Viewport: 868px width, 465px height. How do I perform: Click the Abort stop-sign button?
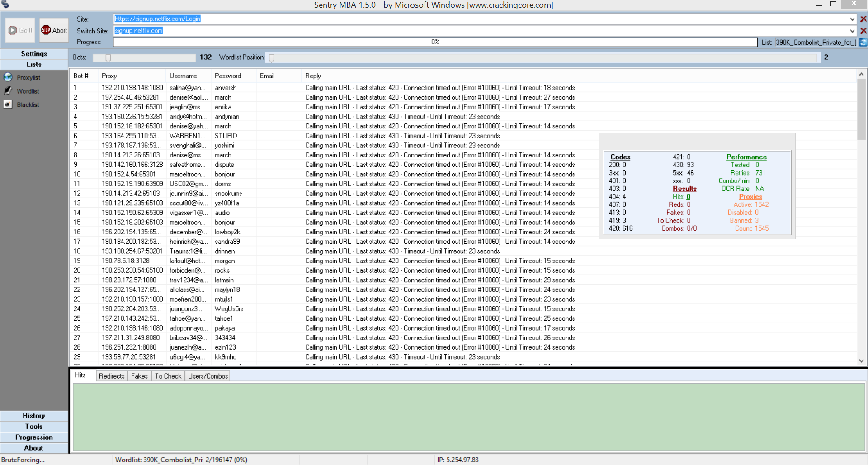pyautogui.click(x=54, y=30)
